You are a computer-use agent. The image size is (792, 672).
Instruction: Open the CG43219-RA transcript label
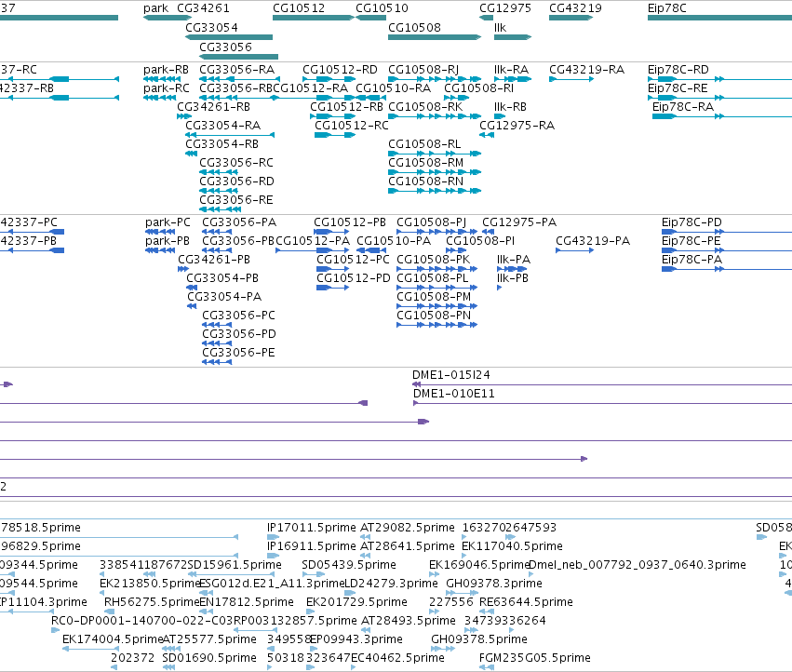pos(587,69)
